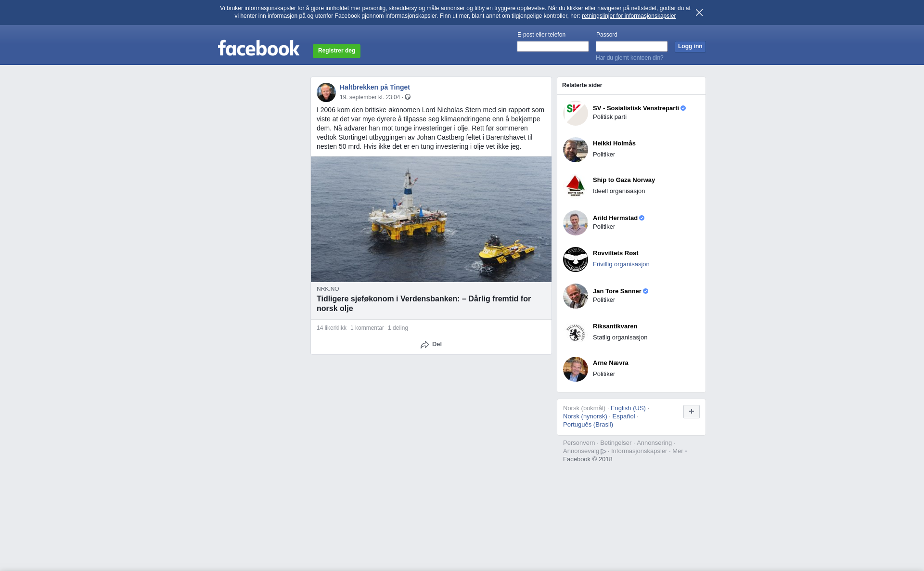924x571 pixels.
Task: Open Rovviltets Røst page name
Action: pos(616,253)
